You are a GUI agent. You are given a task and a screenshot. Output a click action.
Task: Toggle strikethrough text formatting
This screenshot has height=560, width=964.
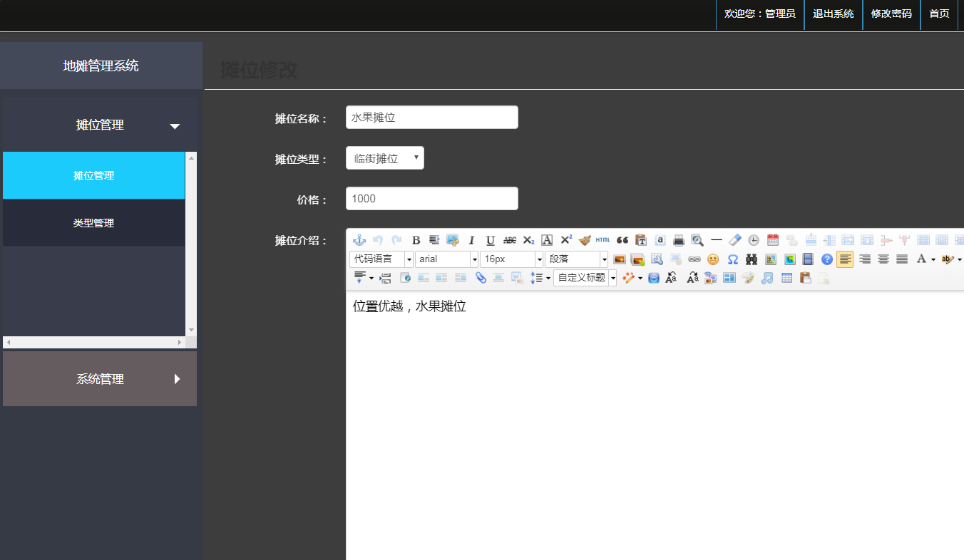coord(509,240)
